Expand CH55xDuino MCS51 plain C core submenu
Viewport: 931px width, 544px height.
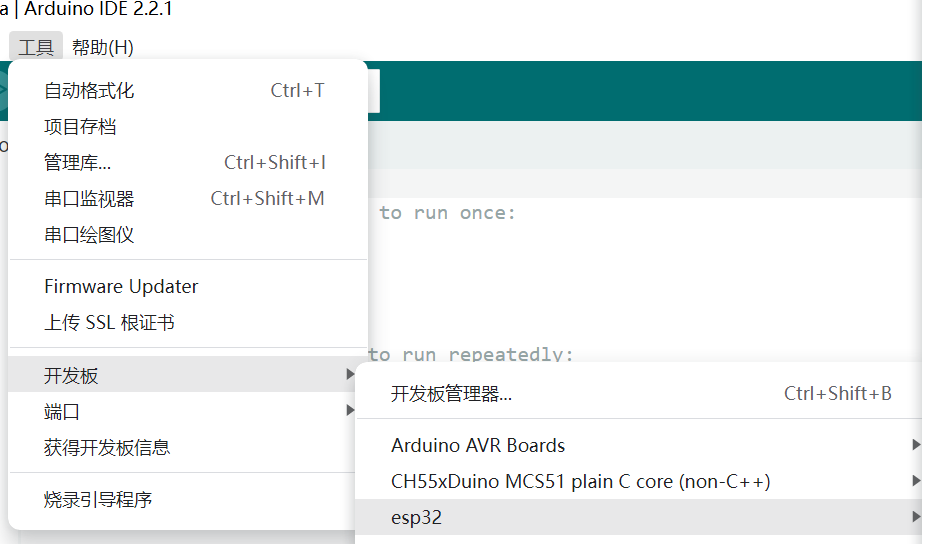pos(641,481)
